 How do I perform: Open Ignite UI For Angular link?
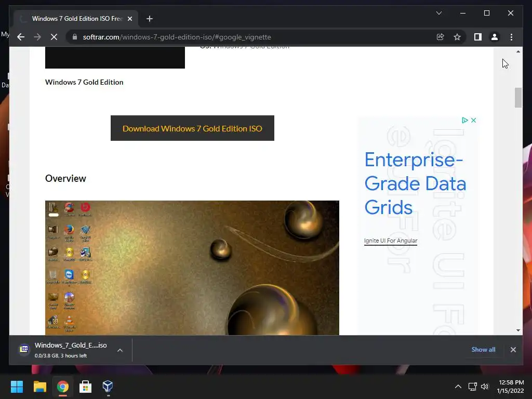point(391,241)
